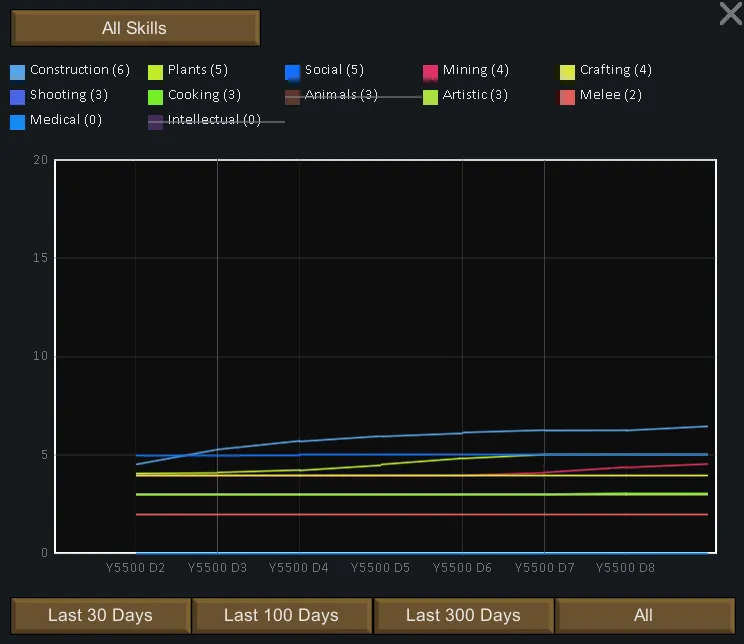This screenshot has width=744, height=644.
Task: Click the Artistic legend color square
Action: point(431,97)
